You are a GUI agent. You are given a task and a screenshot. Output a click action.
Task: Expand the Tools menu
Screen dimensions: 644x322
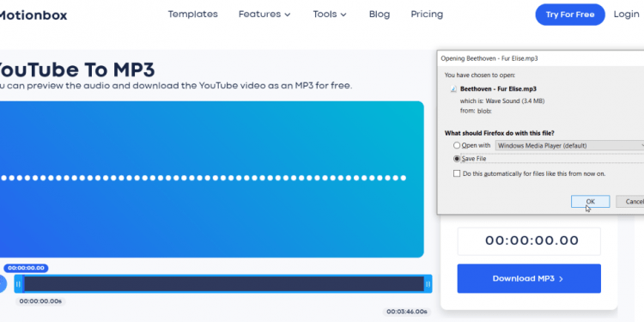330,15
